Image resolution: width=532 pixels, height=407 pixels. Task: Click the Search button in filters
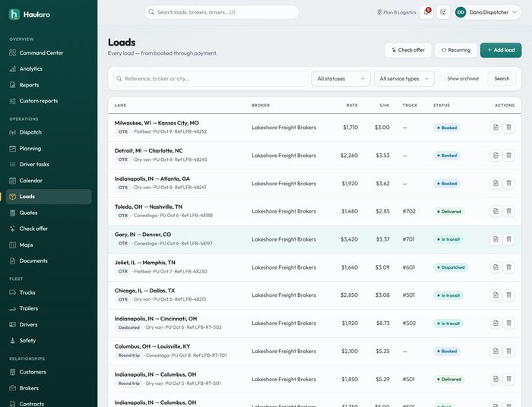pos(502,79)
